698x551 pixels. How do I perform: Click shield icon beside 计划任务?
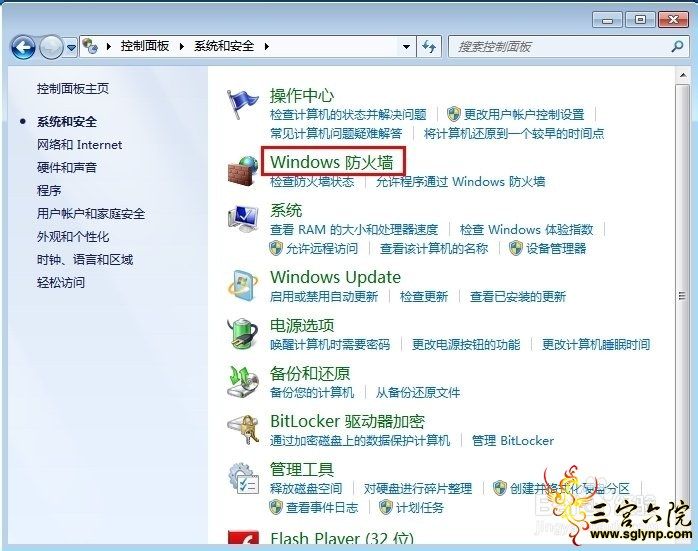click(386, 507)
